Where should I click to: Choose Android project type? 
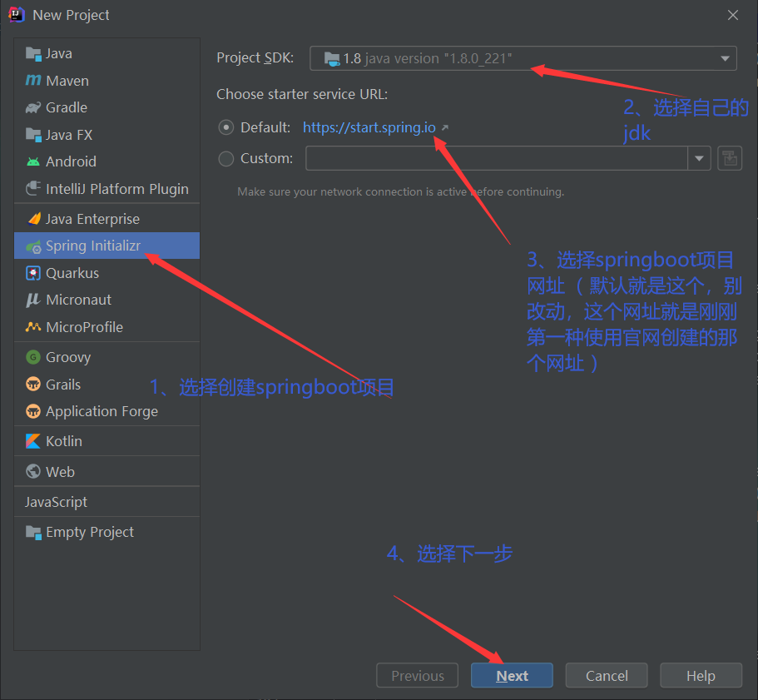click(107, 161)
